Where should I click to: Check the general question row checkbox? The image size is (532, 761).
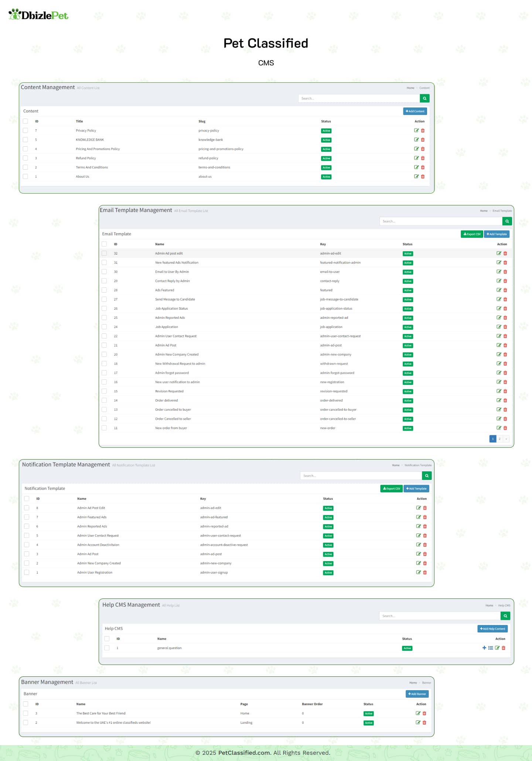pos(107,648)
